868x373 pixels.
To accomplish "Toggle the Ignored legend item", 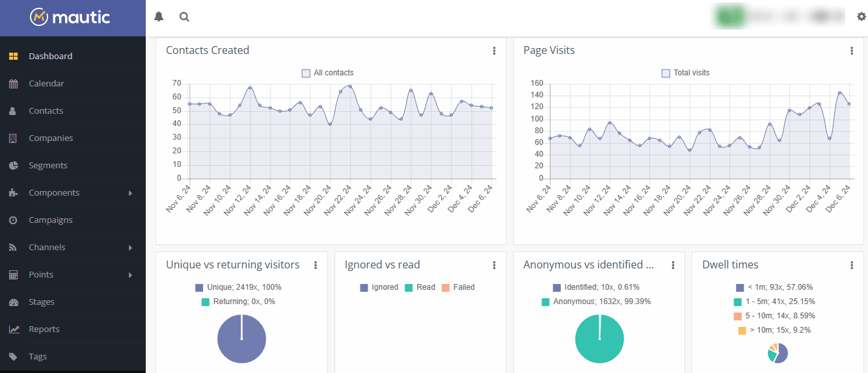I will 379,287.
